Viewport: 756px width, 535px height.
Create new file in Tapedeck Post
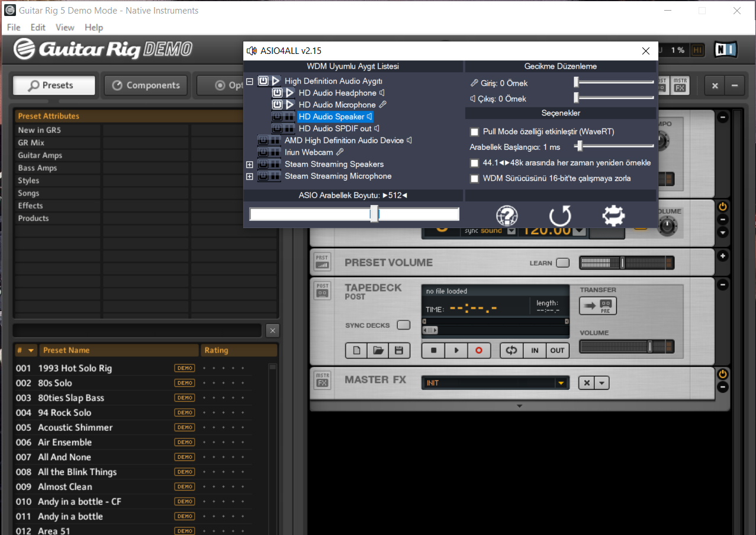(356, 350)
